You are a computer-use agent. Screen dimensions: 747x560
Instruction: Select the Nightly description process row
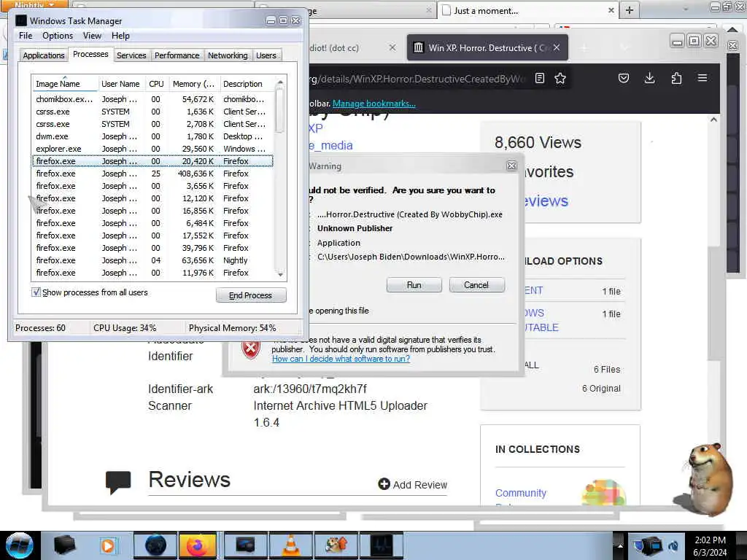152,260
